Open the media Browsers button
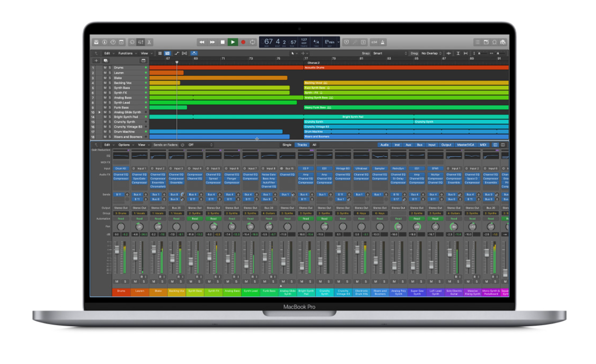The height and width of the screenshot is (364, 596). tap(503, 42)
